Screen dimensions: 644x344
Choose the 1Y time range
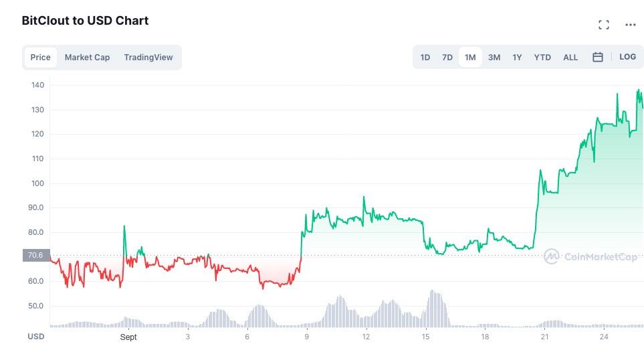(x=517, y=58)
